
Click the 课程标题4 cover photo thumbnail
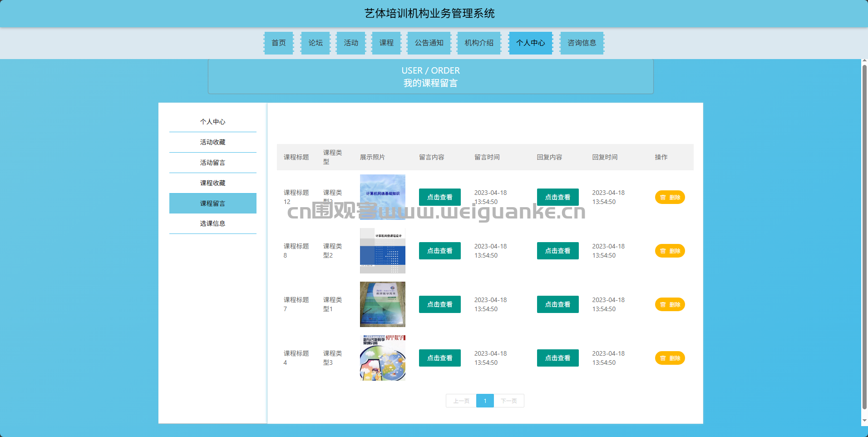(x=383, y=358)
